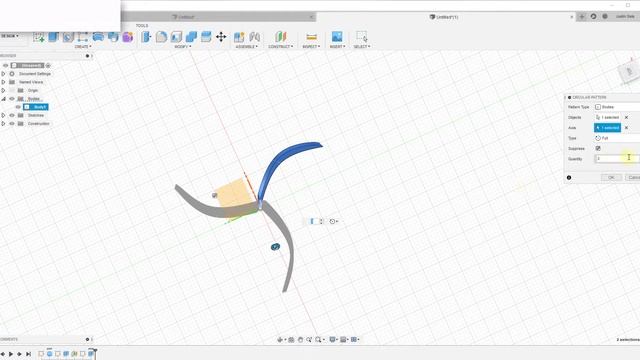
Task: Select the Measure ruler icon in Inspect
Action: (x=311, y=37)
